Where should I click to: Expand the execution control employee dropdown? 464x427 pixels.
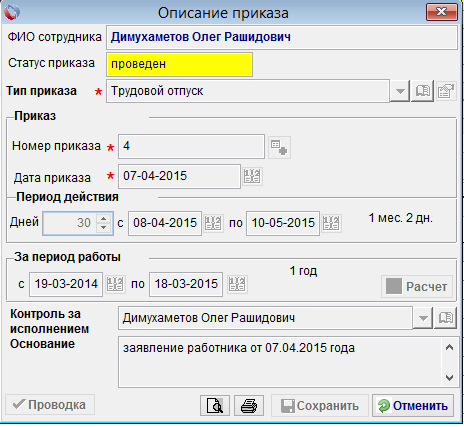(423, 318)
